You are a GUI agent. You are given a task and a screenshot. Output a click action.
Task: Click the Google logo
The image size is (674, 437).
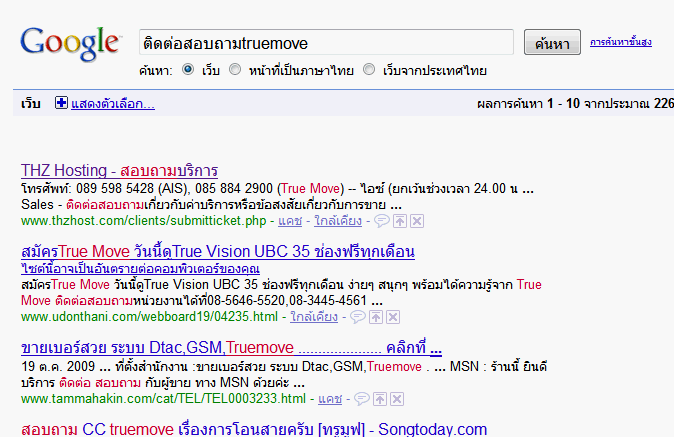tap(71, 43)
